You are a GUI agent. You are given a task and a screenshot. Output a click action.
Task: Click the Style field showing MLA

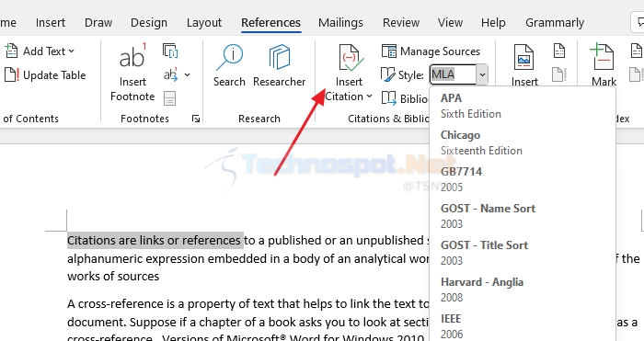(x=453, y=74)
